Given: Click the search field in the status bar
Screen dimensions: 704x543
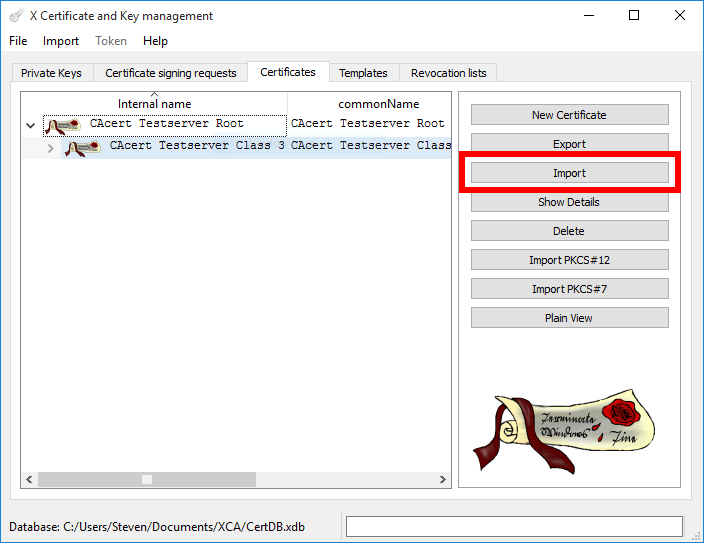Looking at the screenshot, I should tap(514, 527).
